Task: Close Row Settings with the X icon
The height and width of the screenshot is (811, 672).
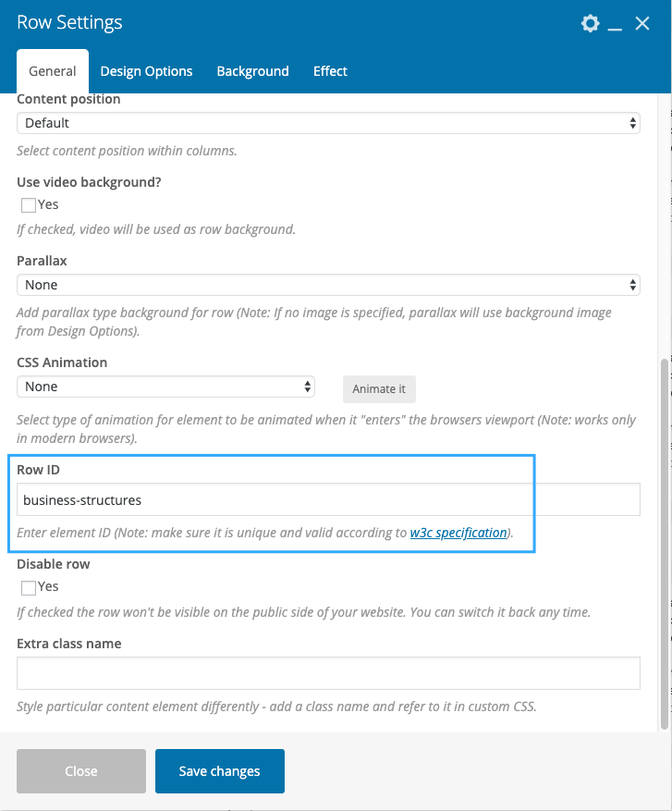Action: (x=642, y=23)
